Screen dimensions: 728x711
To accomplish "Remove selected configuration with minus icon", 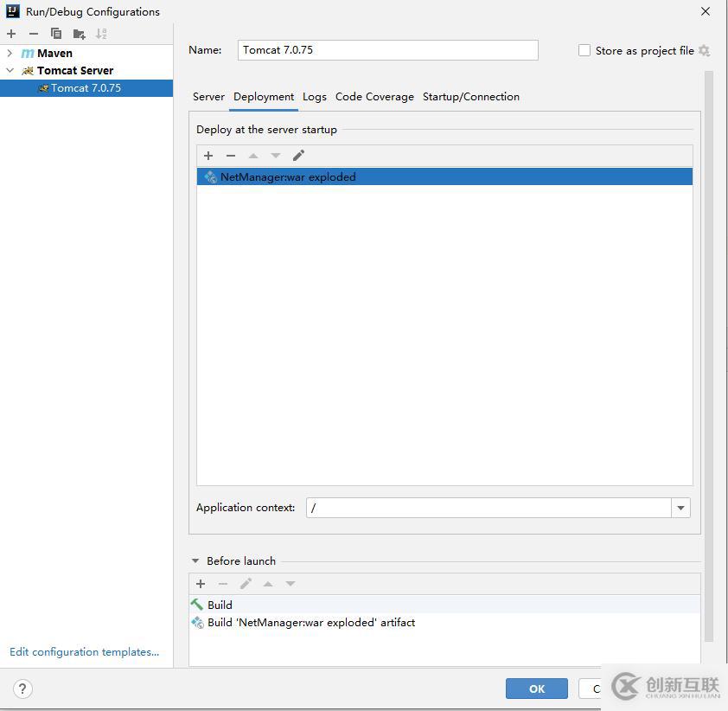I will click(x=34, y=34).
